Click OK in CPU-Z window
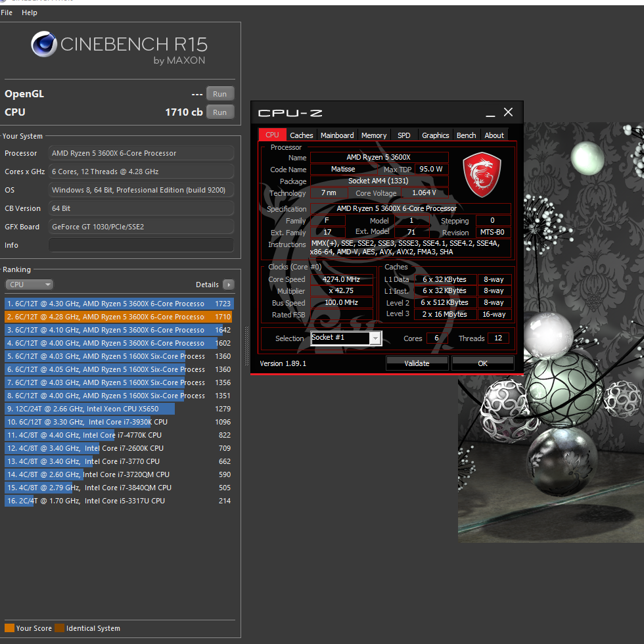 (482, 363)
